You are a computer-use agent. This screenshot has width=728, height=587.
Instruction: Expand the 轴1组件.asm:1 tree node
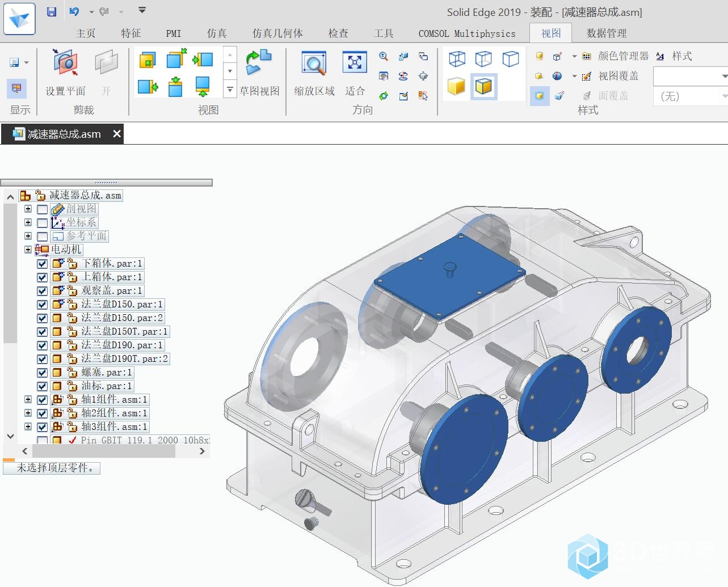[28, 399]
